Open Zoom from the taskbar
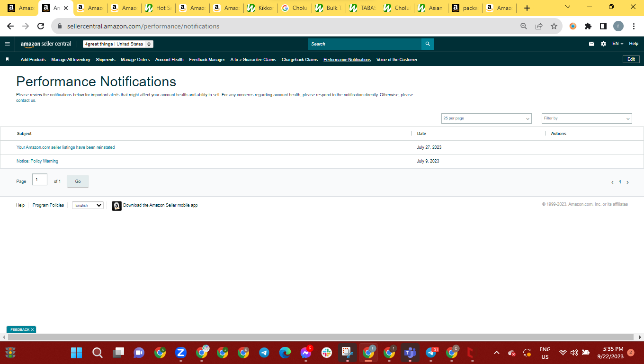The width and height of the screenshot is (644, 364). coord(180,353)
